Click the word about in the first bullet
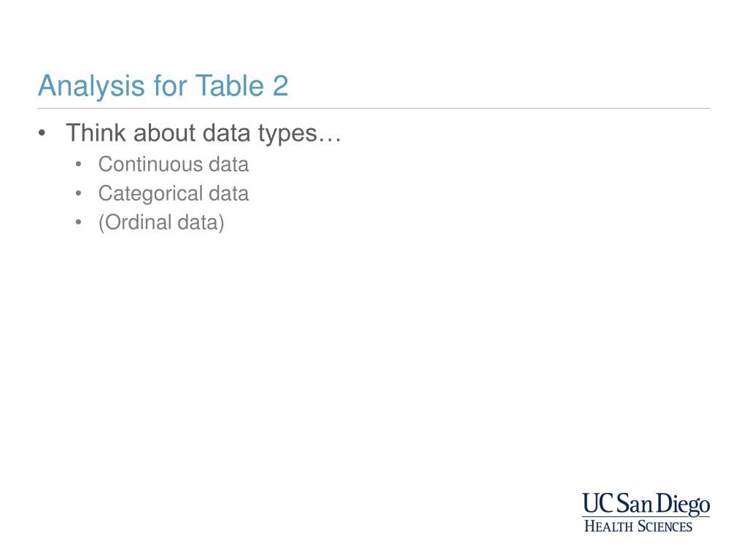The width and height of the screenshot is (747, 560). (164, 133)
